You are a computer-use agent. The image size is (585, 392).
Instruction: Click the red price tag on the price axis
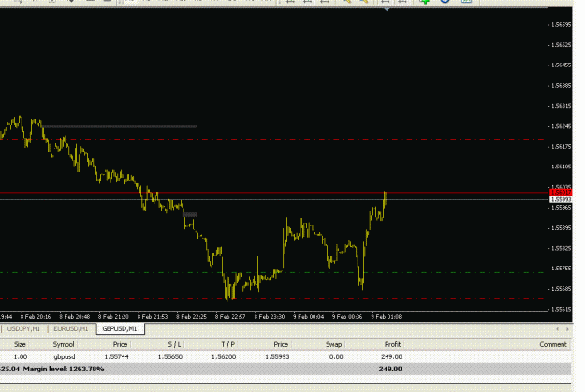[x=561, y=192]
